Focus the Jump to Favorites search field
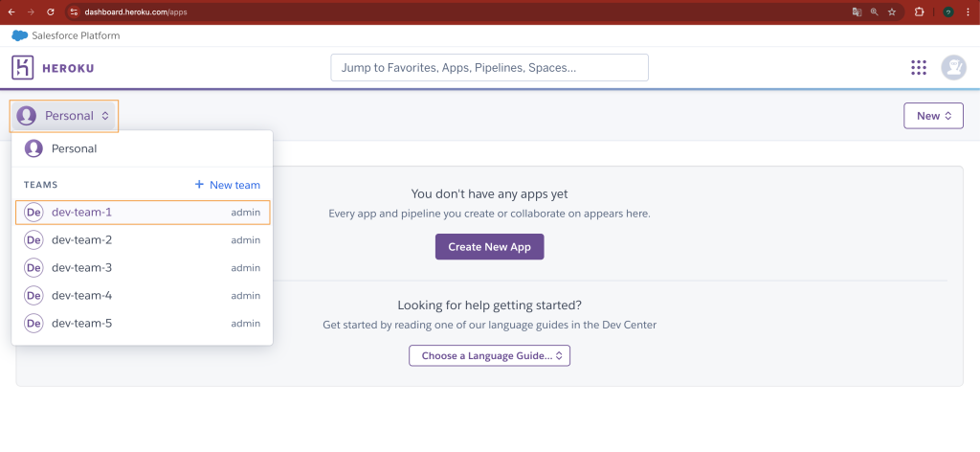The height and width of the screenshot is (452, 980). pyautogui.click(x=489, y=68)
